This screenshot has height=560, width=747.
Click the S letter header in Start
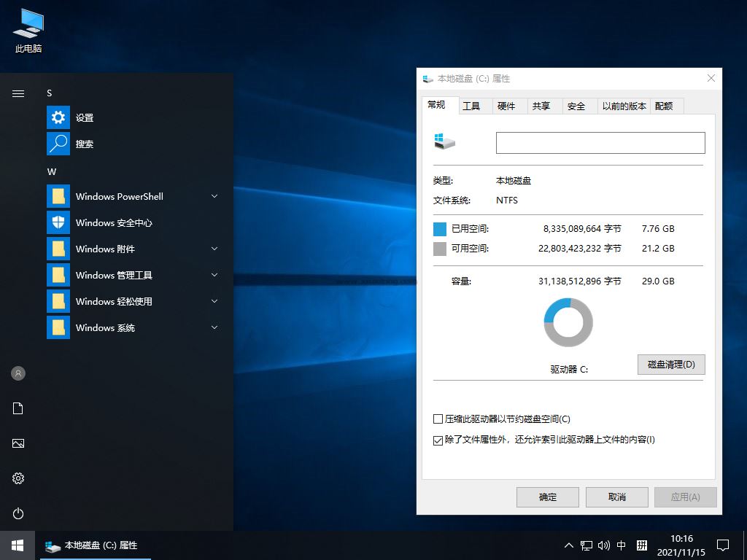(x=50, y=93)
